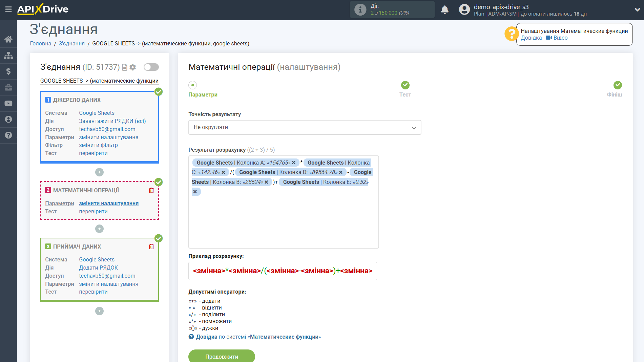Screen dimensions: 644x362
Task: Open the home sidebar icon
Action: coord(8,39)
